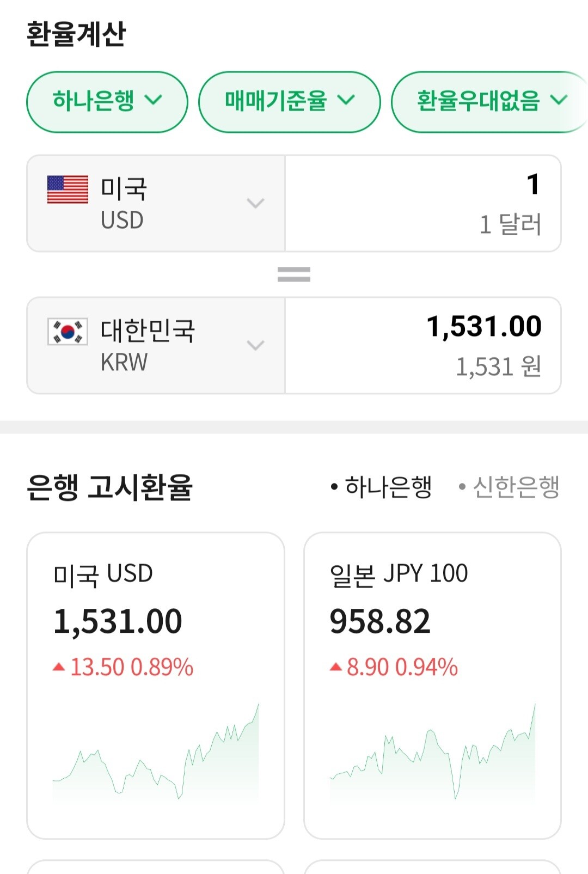Open the 일본 JPY 100 rate card

432,686
